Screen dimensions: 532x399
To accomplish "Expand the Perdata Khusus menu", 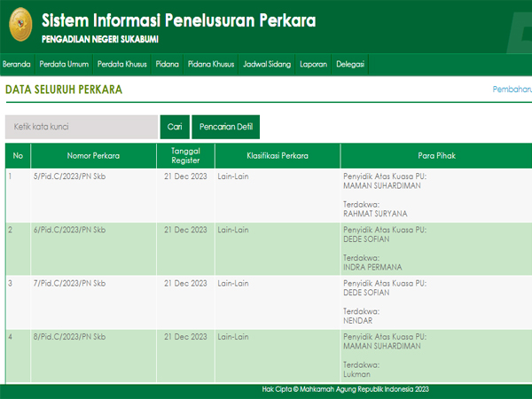I will [121, 64].
